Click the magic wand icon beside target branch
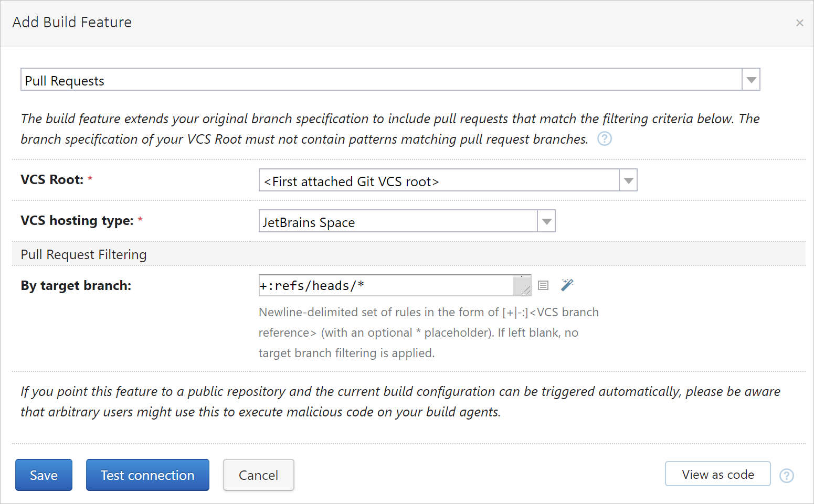This screenshot has height=504, width=814. tap(567, 285)
